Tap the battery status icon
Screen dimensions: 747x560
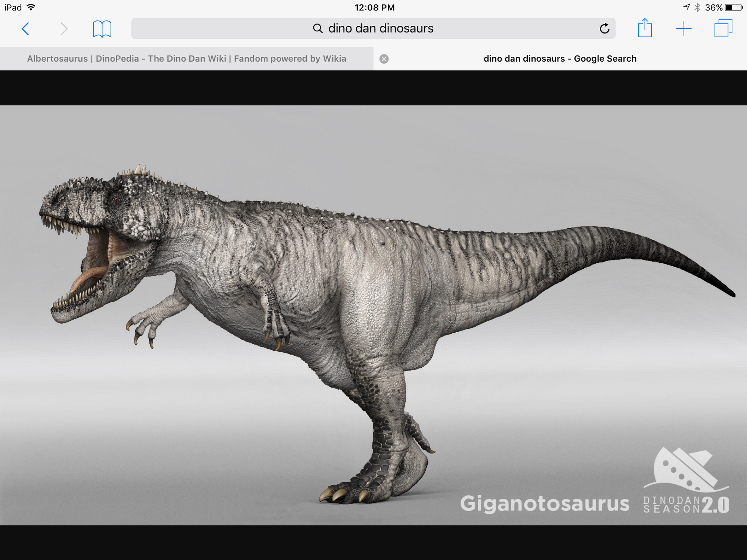(734, 7)
